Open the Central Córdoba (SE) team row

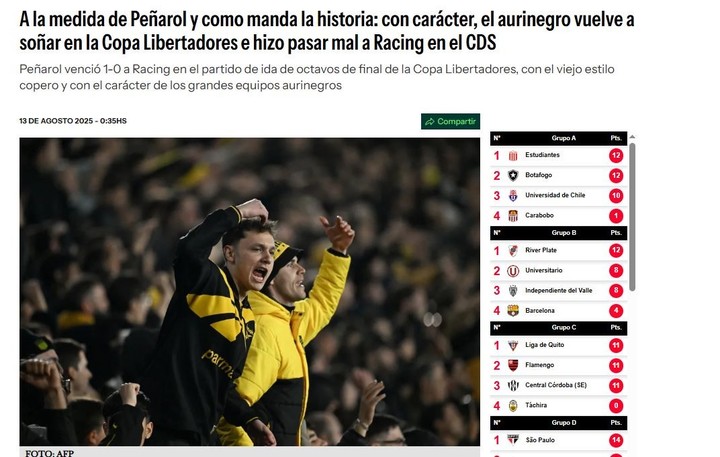[x=558, y=385]
